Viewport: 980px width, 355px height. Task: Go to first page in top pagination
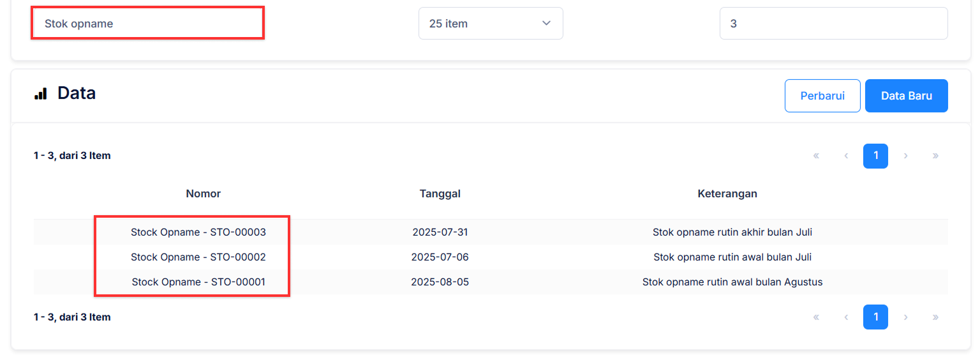click(816, 156)
